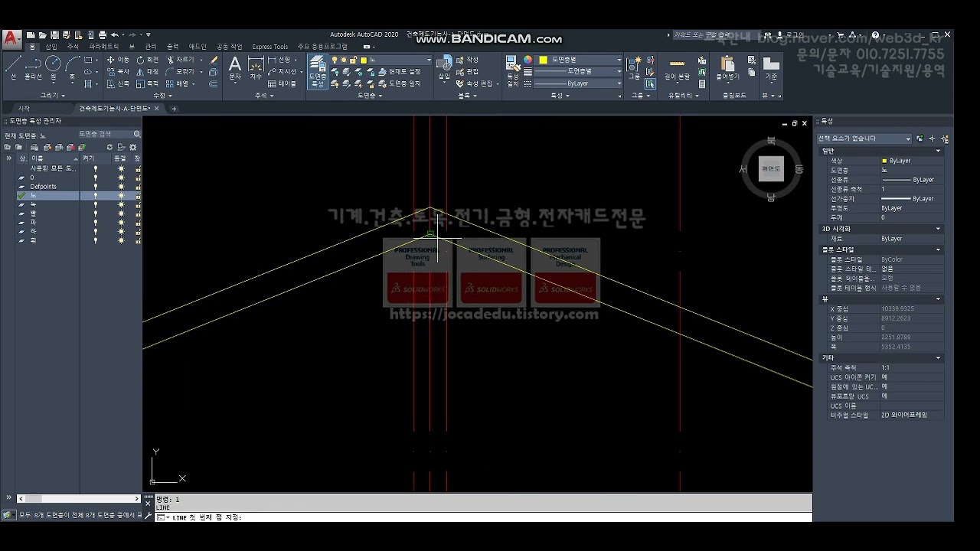Expand the layer filter tree chevron

tap(8, 158)
